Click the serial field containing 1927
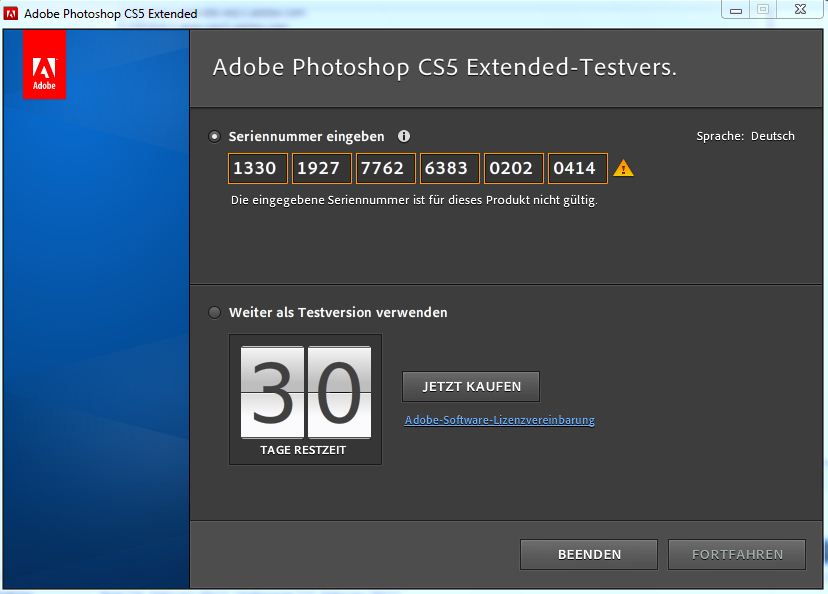Image resolution: width=828 pixels, height=594 pixels. (x=321, y=168)
